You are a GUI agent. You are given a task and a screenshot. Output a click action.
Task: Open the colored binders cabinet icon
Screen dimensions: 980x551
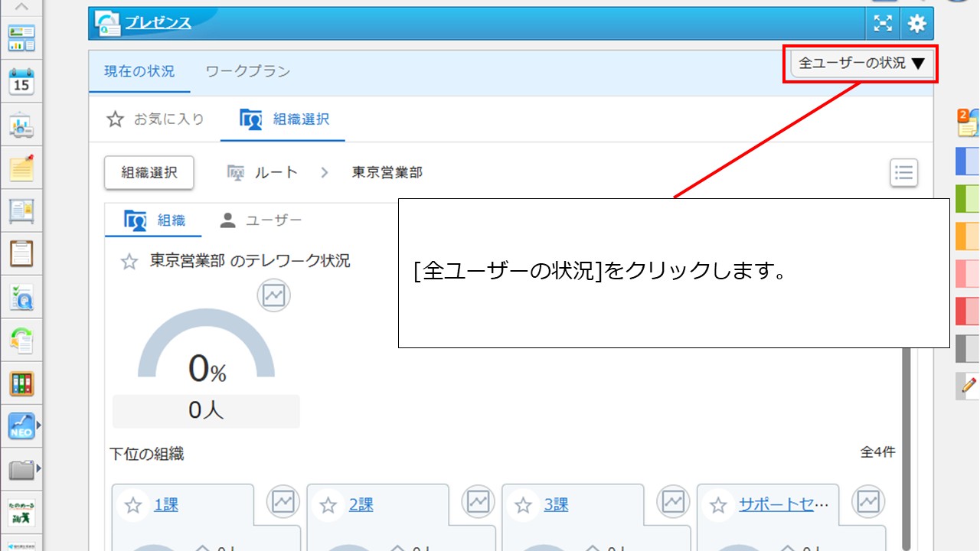[21, 383]
